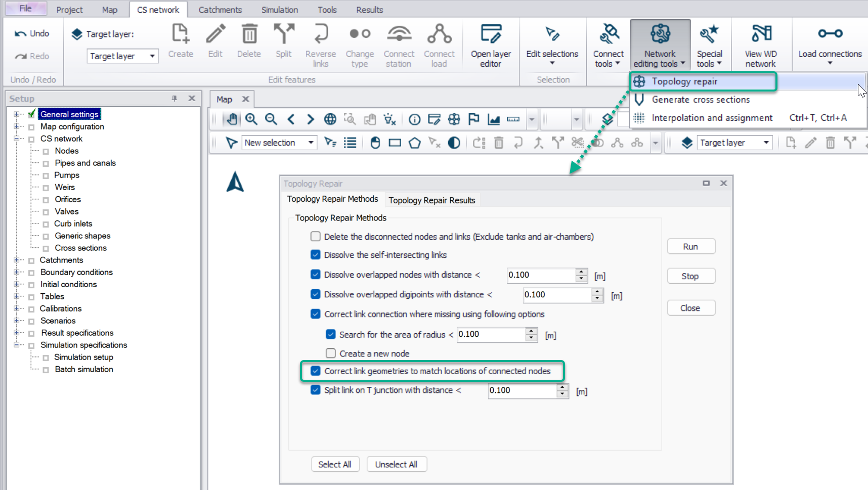868x490 pixels.
Task: Choose Generate cross sections menu entry
Action: point(701,100)
